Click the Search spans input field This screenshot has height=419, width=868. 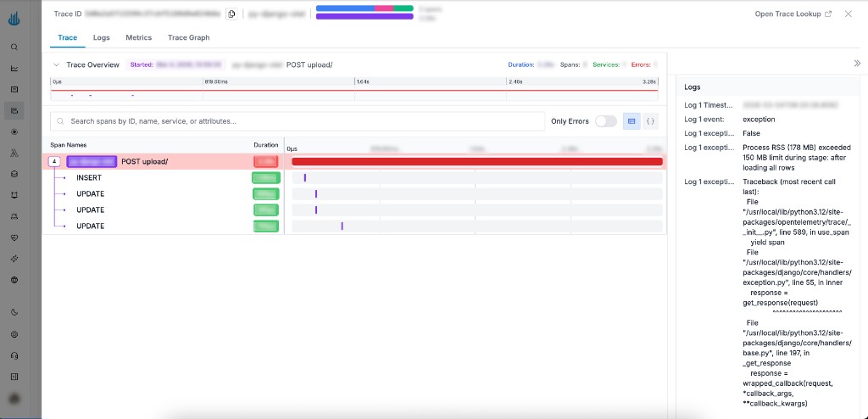tap(298, 120)
